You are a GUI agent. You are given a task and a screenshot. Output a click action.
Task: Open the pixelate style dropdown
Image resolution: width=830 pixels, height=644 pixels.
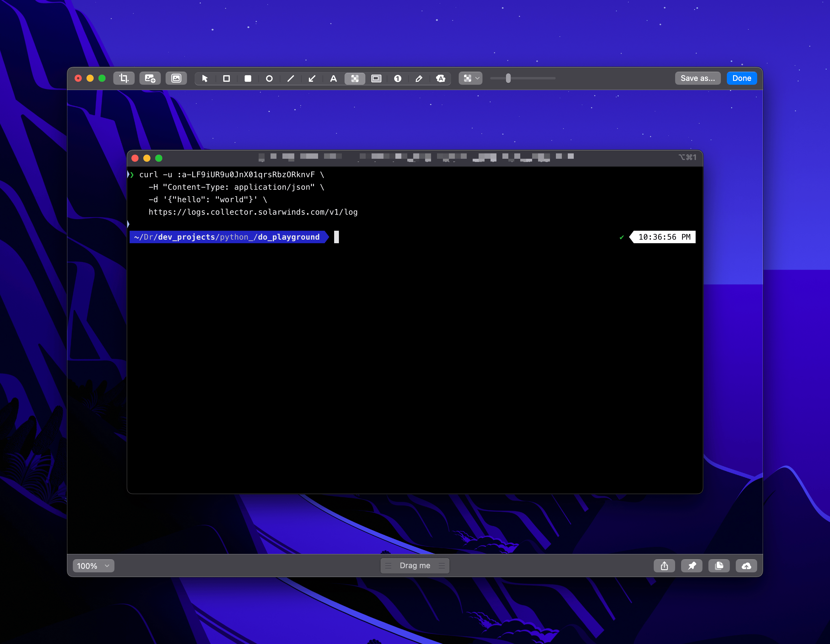(471, 78)
